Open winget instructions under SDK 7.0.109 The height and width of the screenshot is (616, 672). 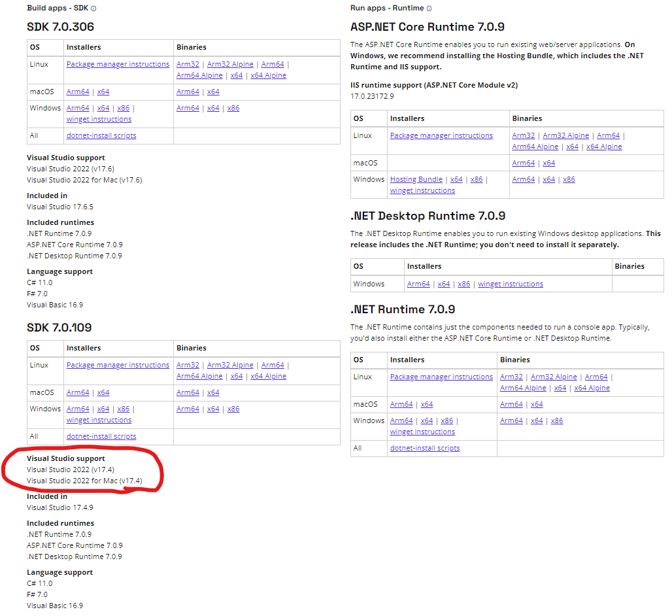point(99,420)
